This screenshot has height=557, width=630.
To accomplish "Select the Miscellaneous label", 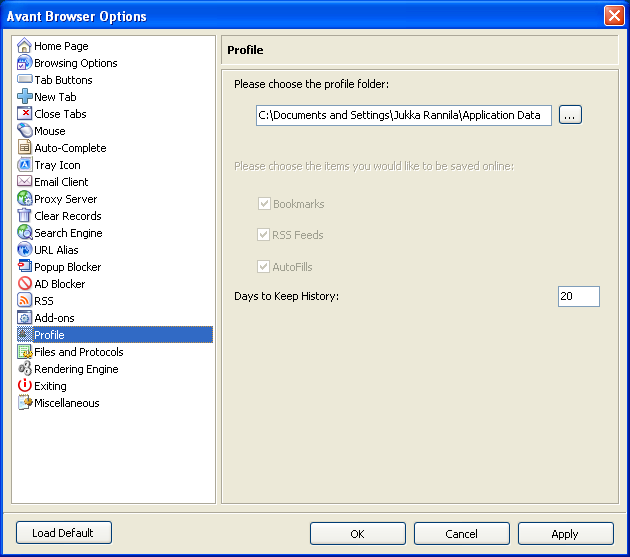I will (x=67, y=403).
